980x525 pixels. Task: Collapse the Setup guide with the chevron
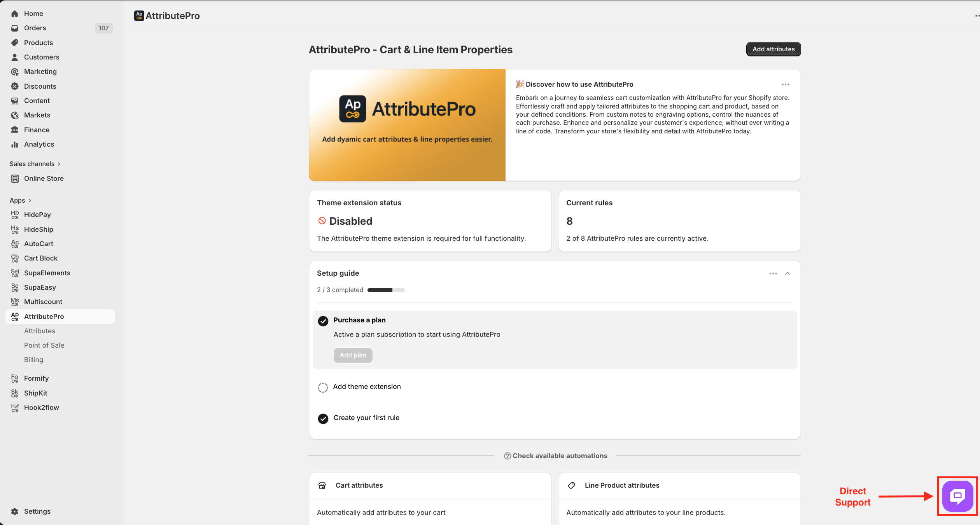[787, 273]
